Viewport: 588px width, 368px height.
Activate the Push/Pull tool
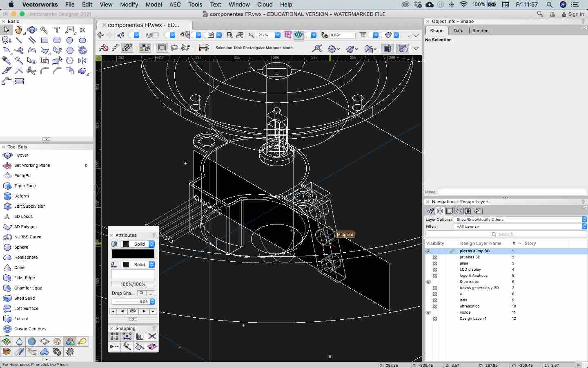tap(23, 176)
